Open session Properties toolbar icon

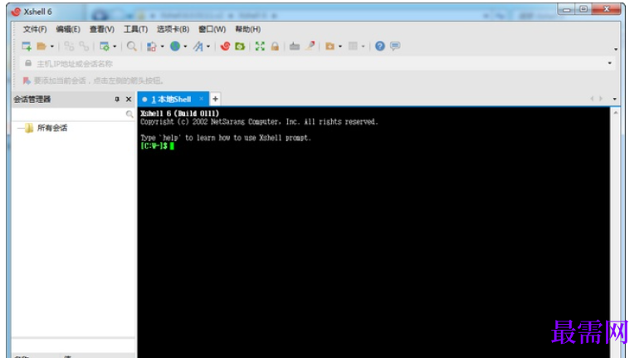click(105, 47)
